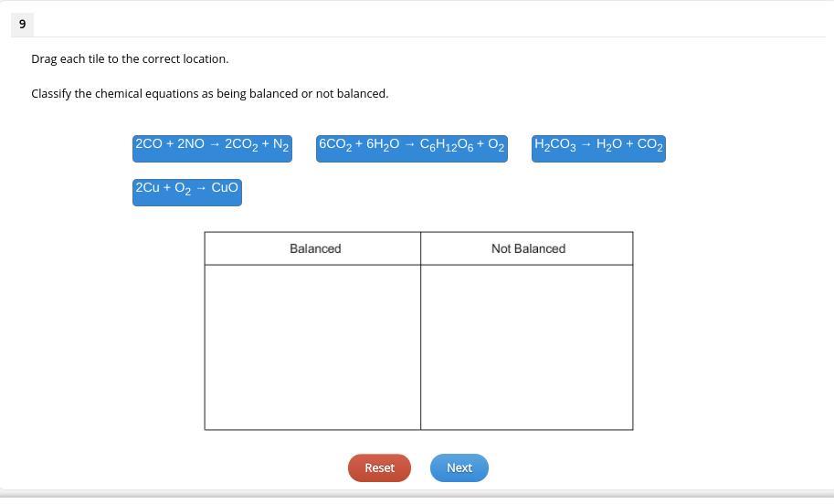Click the Not Balanced column header
Image resolution: width=834 pixels, height=504 pixels.
pyautogui.click(x=527, y=248)
